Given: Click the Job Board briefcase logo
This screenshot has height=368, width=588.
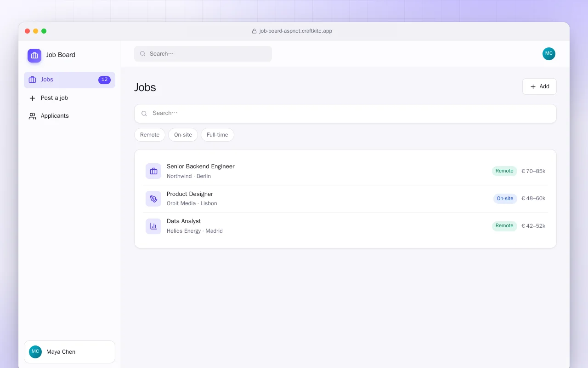Looking at the screenshot, I should click(34, 56).
